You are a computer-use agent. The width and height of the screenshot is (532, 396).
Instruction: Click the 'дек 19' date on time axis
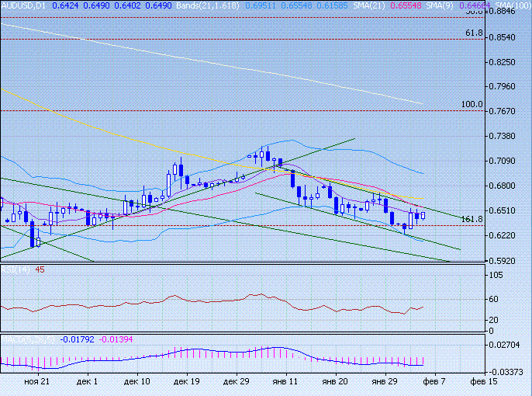click(187, 382)
